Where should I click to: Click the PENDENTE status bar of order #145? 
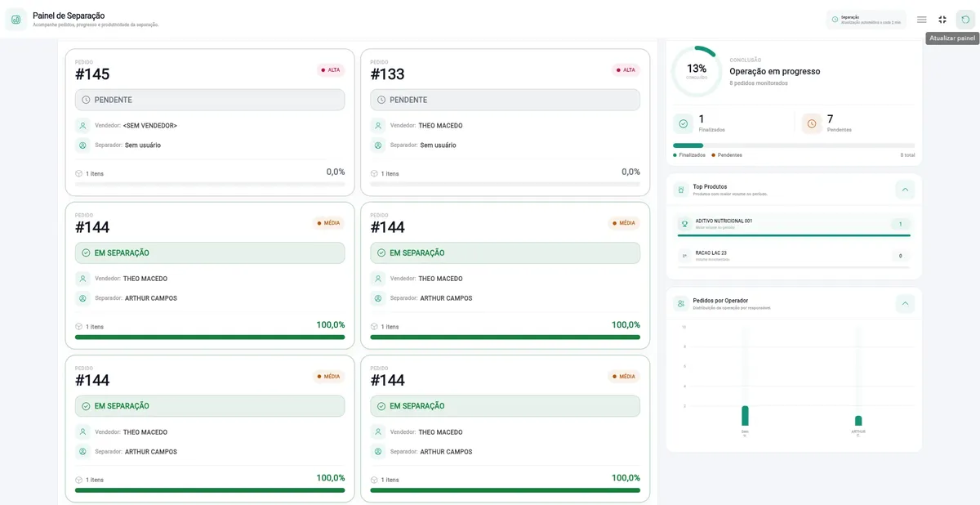210,100
